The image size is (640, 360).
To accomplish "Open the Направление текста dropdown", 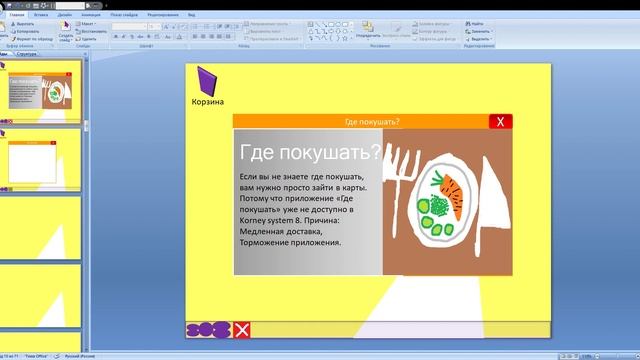I will [267, 24].
